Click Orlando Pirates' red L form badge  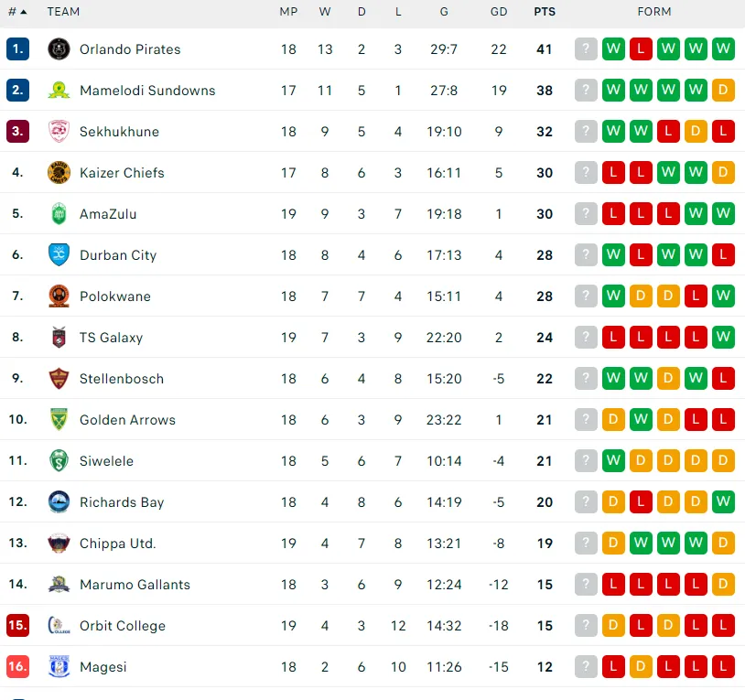(641, 49)
